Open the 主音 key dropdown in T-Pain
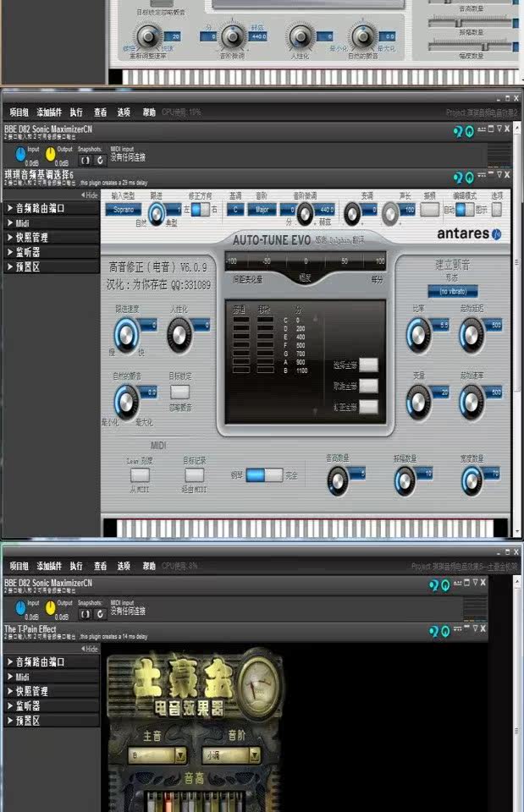 click(157, 755)
